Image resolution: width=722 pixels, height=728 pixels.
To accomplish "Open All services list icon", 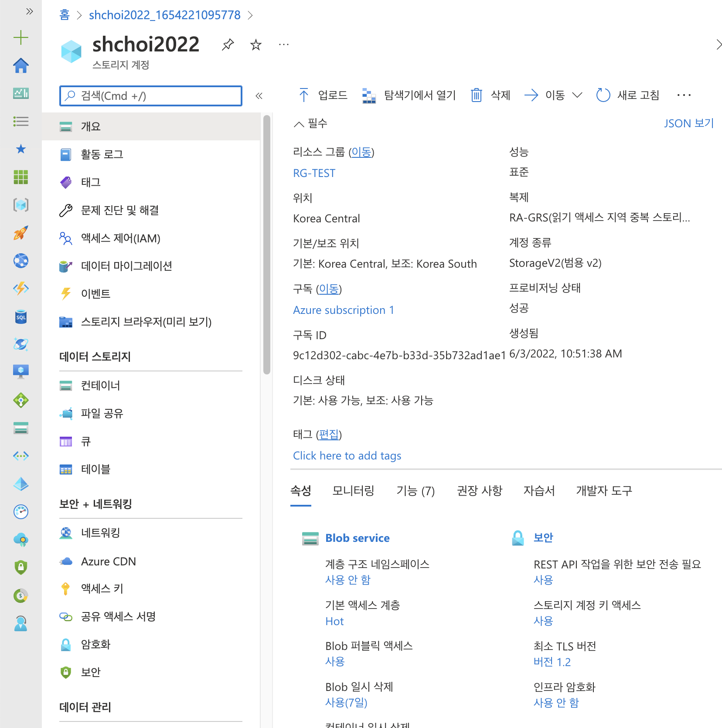I will click(21, 121).
